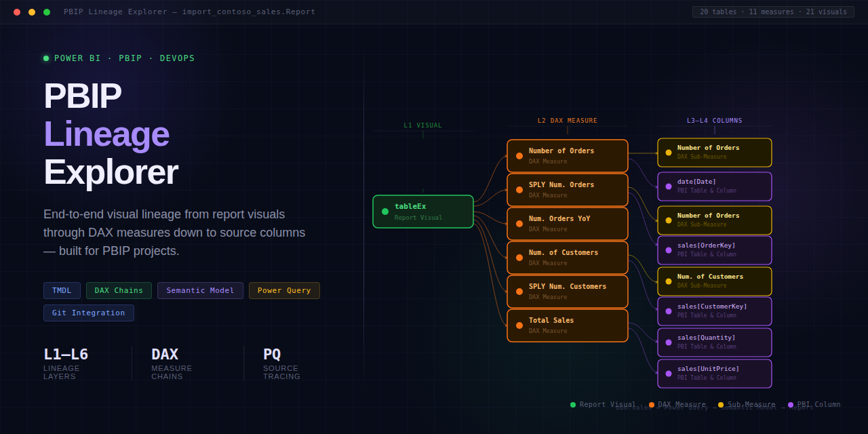This screenshot has width=868, height=434.
Task: Toggle the TMDL filter pill
Action: click(x=62, y=290)
